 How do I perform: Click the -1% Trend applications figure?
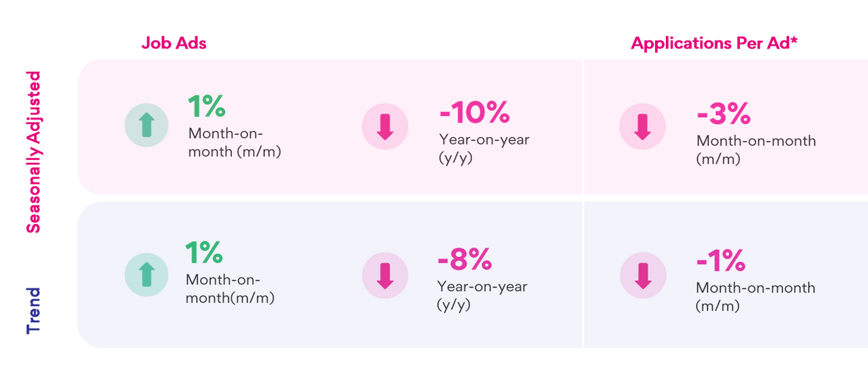(721, 260)
